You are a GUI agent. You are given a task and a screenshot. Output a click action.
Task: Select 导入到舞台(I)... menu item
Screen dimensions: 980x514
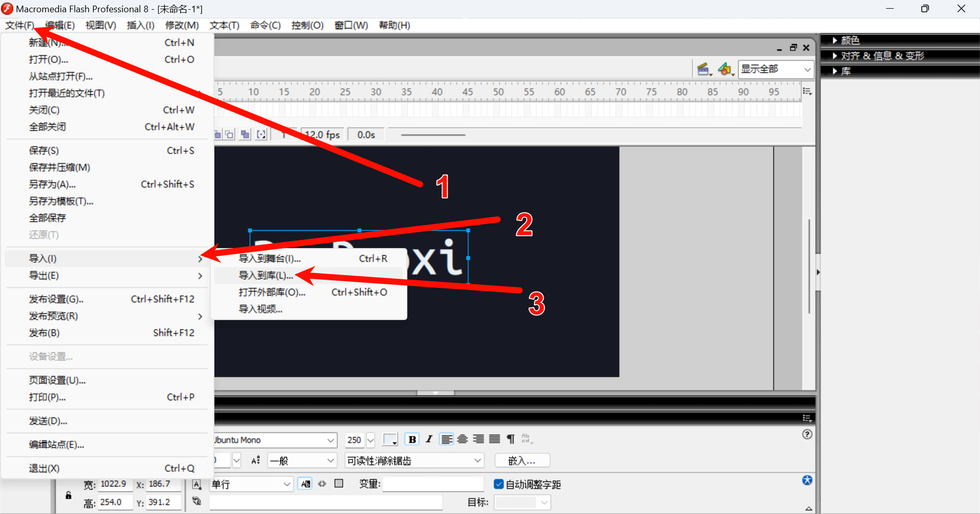point(309,259)
